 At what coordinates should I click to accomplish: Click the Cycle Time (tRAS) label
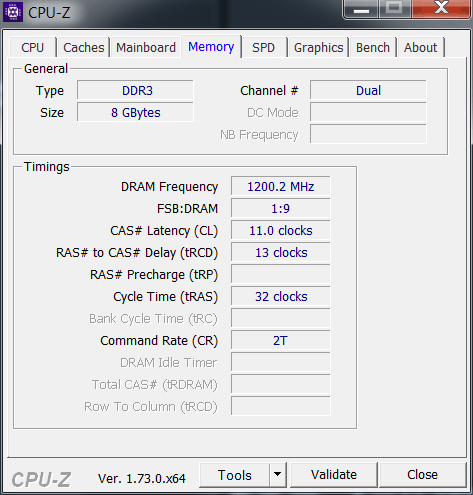pos(165,297)
